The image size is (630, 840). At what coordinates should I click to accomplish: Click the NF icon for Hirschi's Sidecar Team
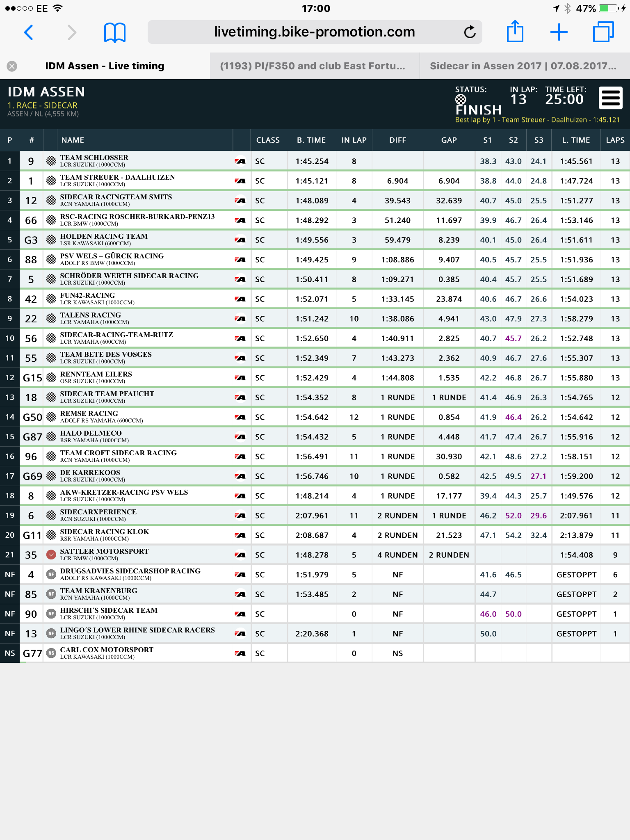pyautogui.click(x=51, y=614)
